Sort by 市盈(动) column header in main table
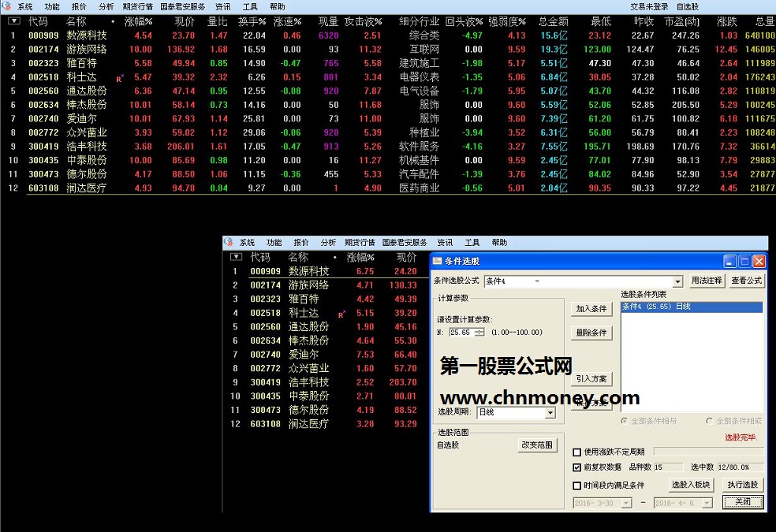Screen dimensions: 776x532 [x=682, y=21]
